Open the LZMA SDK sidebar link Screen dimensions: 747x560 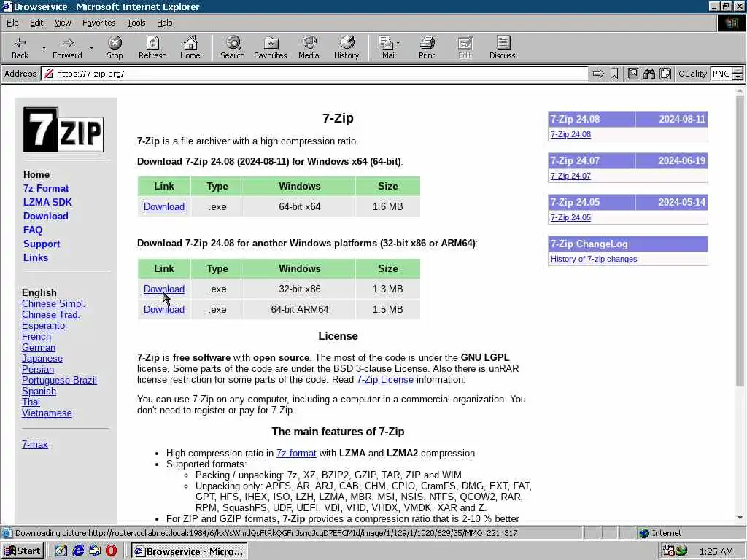pyautogui.click(x=47, y=202)
